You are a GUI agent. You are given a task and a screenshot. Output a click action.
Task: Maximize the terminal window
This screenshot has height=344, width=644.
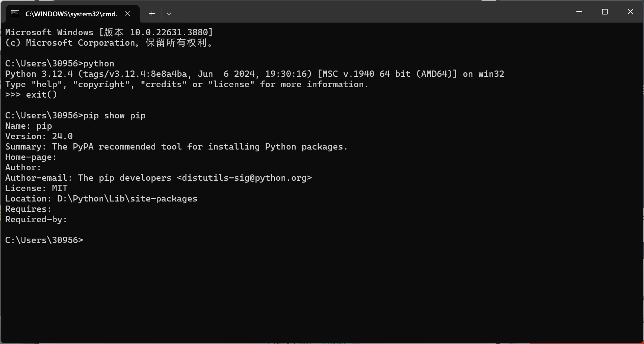pos(605,12)
